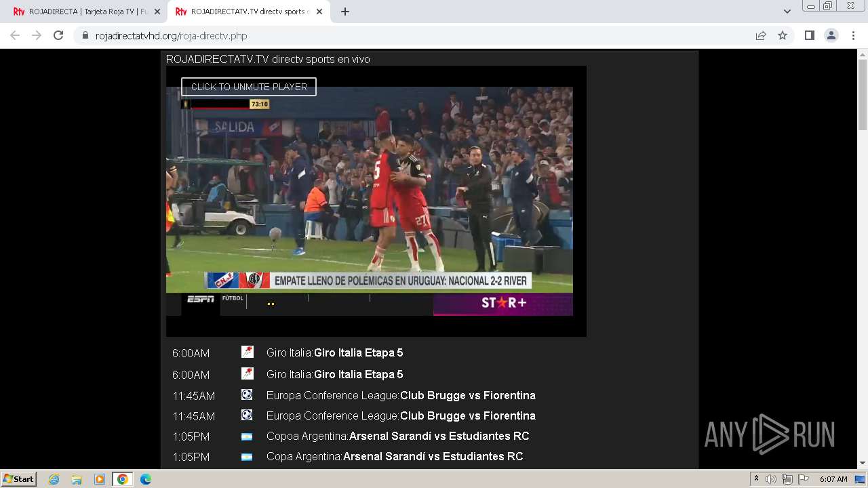Click the browser back arrow

click(x=15, y=35)
